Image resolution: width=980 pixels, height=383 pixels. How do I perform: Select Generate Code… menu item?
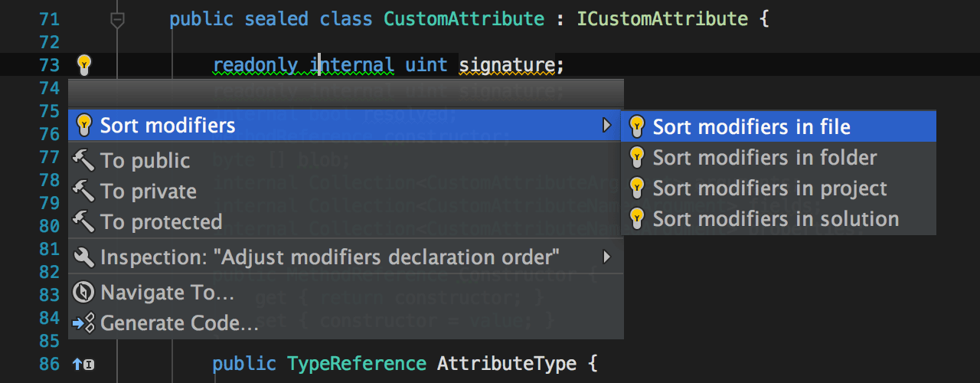coord(346,323)
